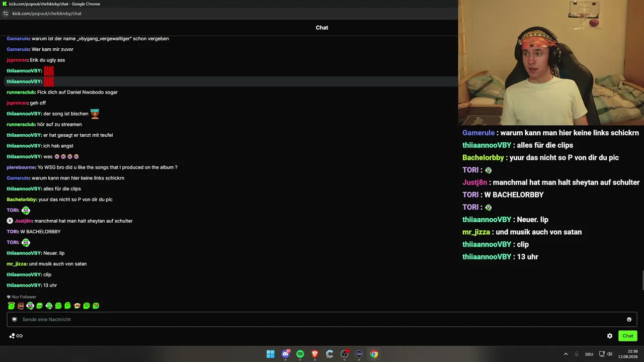Click message 'Fick dich auf Daniel Nwobodo sogar'
The width and height of the screenshot is (644, 362).
click(77, 93)
